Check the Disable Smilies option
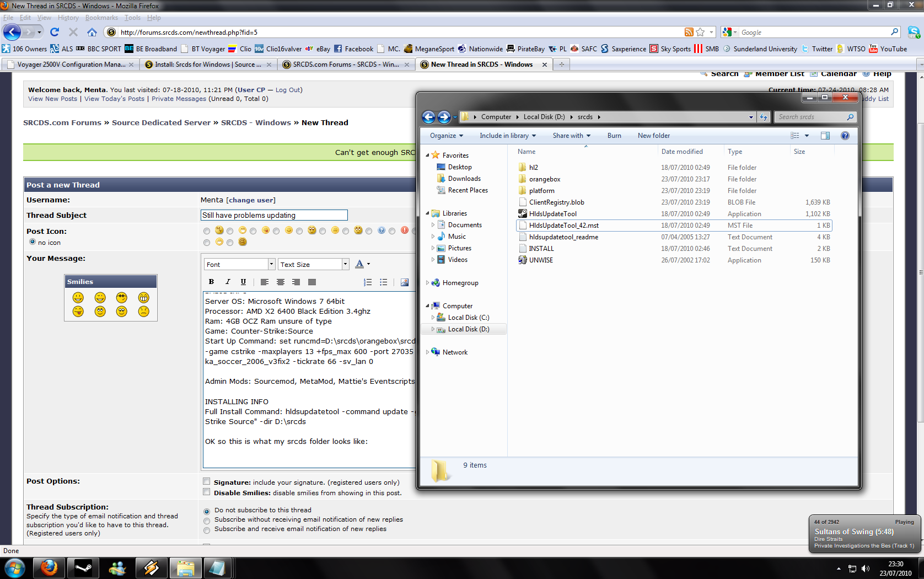This screenshot has height=579, width=924. [207, 492]
